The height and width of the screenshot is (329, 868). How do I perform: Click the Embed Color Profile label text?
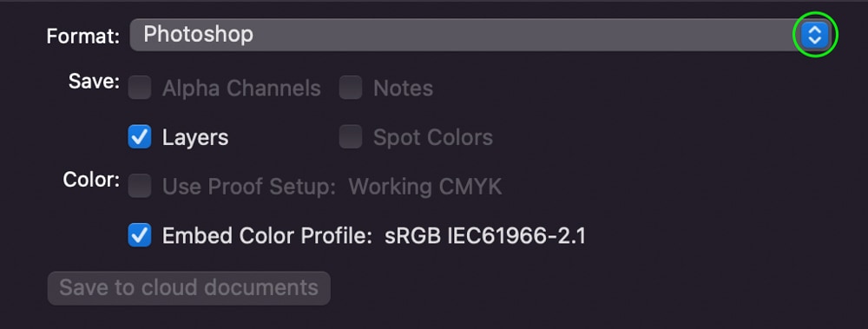pos(266,236)
